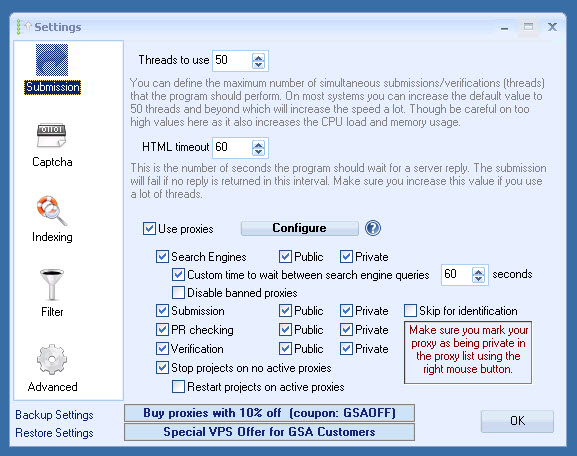Image resolution: width=577 pixels, height=456 pixels.
Task: Enable Disable banned proxies option
Action: pyautogui.click(x=178, y=293)
